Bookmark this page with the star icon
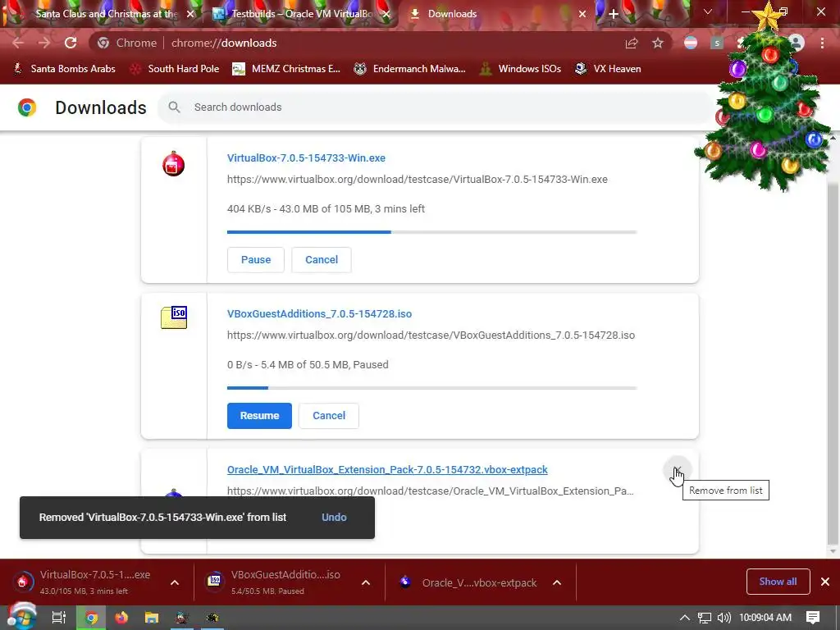840x630 pixels. click(658, 43)
